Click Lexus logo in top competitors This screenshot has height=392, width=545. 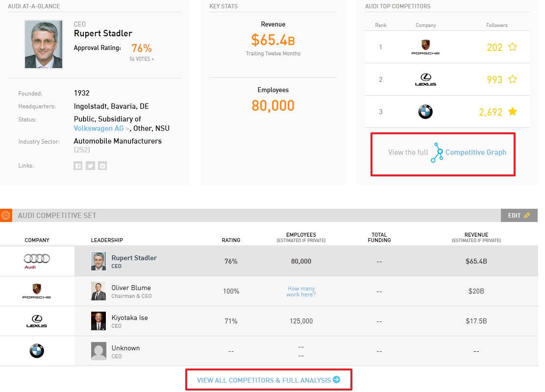coord(425,79)
